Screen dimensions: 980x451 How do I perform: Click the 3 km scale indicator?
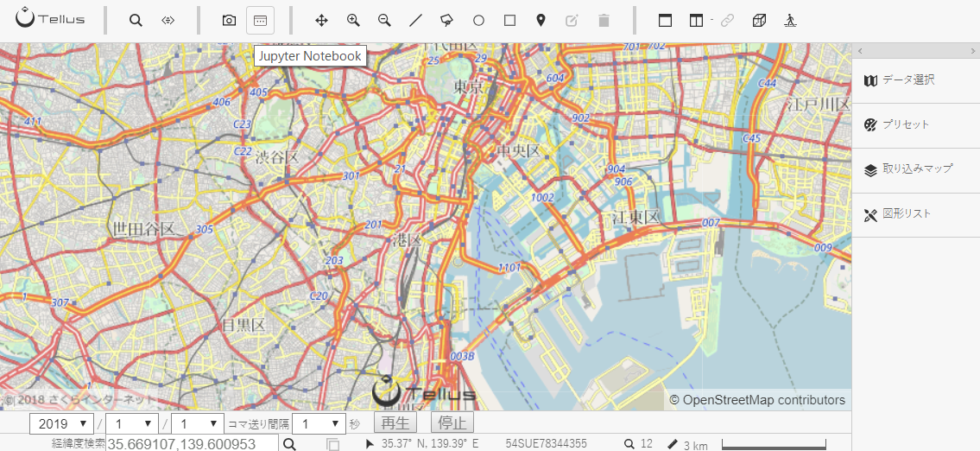[688, 445]
